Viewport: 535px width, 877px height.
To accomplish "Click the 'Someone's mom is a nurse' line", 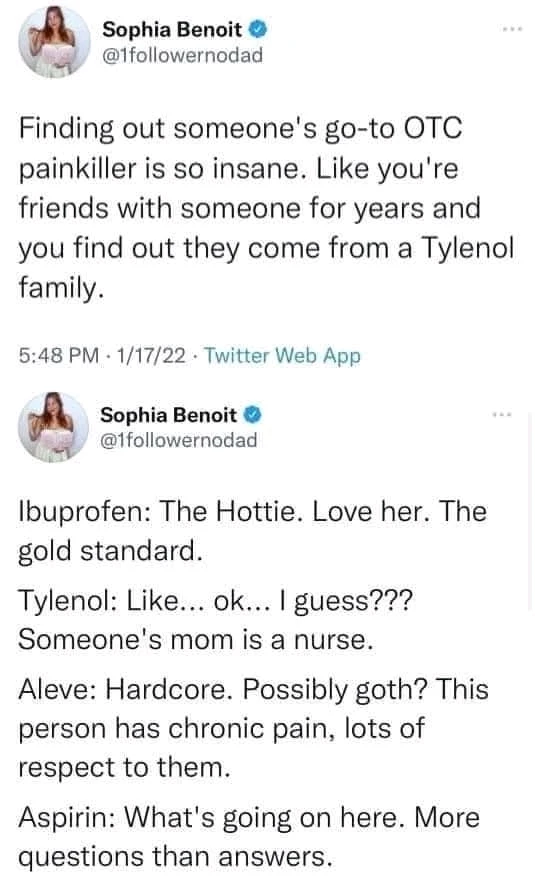I will (196, 639).
